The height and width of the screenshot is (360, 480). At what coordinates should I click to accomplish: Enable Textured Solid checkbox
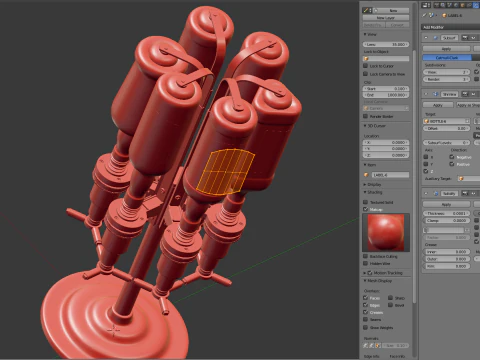365,202
